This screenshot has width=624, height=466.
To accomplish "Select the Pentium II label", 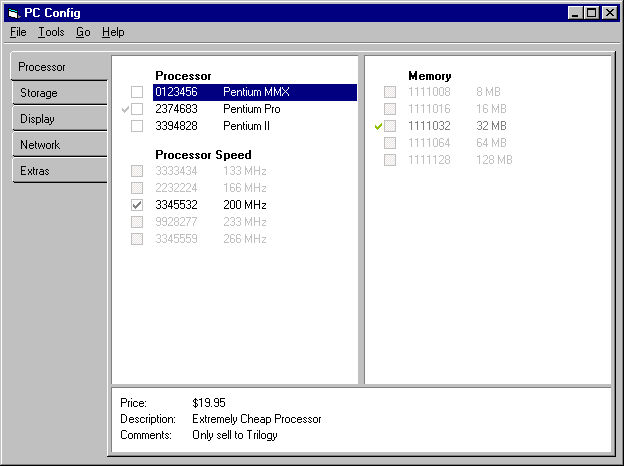I will pyautogui.click(x=246, y=126).
